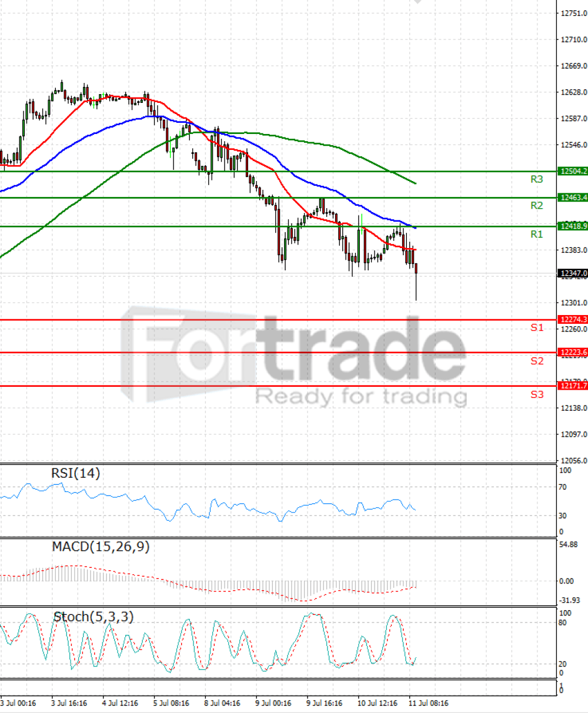Click the 12710.0 price axis value
Image resolution: width=588 pixels, height=713 pixels.
pos(574,39)
